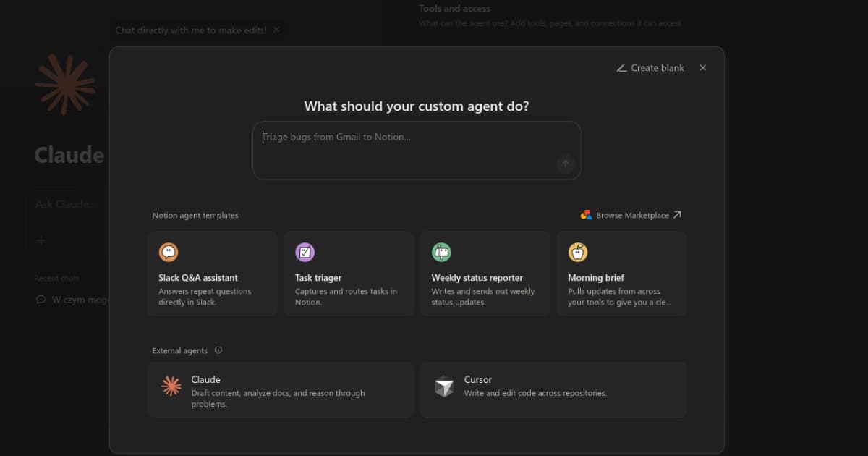Click the 'External agents' label

180,350
